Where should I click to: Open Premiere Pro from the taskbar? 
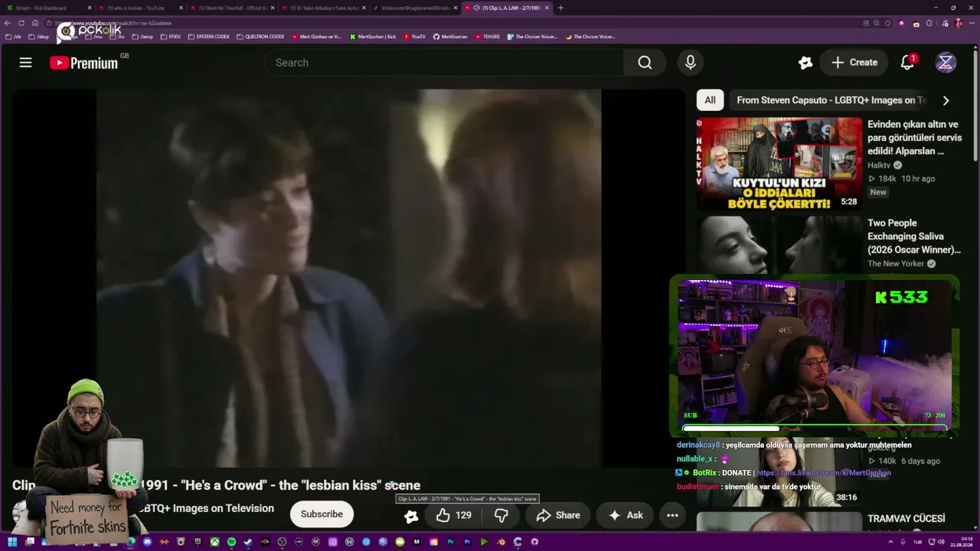pyautogui.click(x=467, y=542)
